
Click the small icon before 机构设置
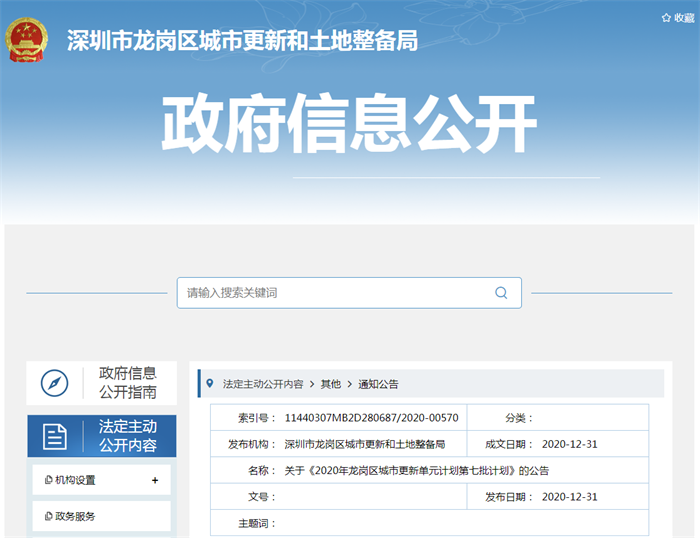click(49, 480)
